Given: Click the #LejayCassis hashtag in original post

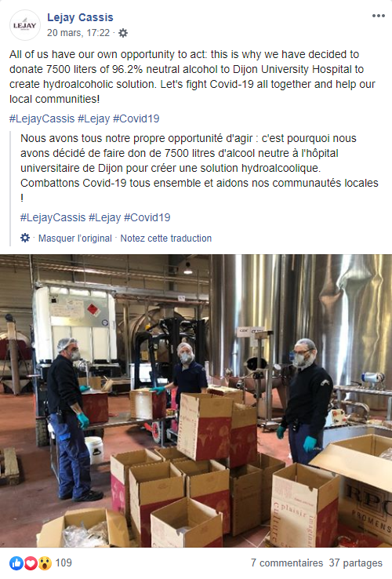Looking at the screenshot, I should (42, 118).
